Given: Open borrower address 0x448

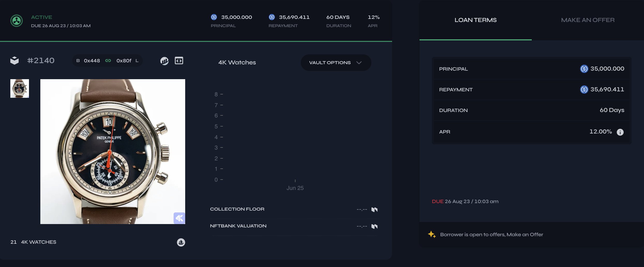Looking at the screenshot, I should tap(92, 61).
